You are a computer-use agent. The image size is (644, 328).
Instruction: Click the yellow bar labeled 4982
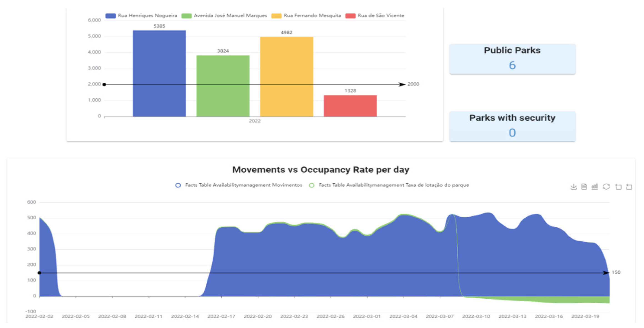286,77
